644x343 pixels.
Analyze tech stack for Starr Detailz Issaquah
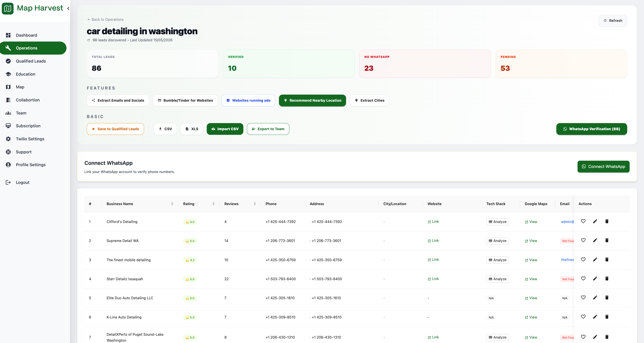tap(498, 279)
